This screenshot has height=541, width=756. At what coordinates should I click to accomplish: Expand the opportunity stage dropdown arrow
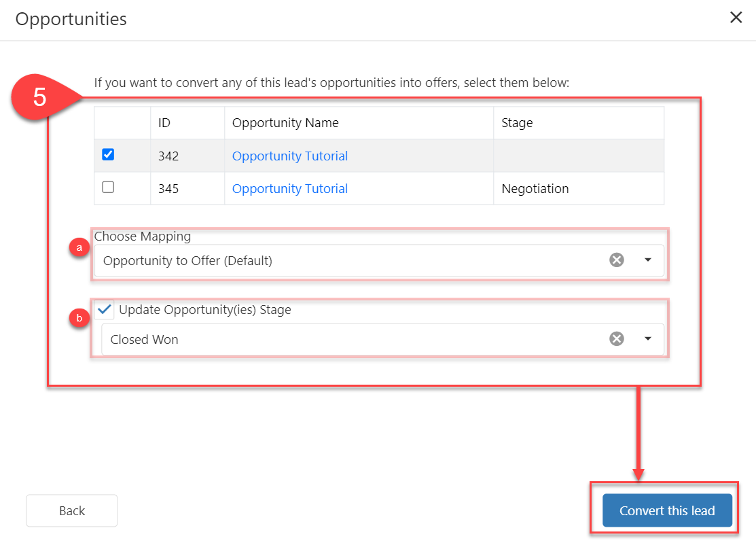(647, 339)
